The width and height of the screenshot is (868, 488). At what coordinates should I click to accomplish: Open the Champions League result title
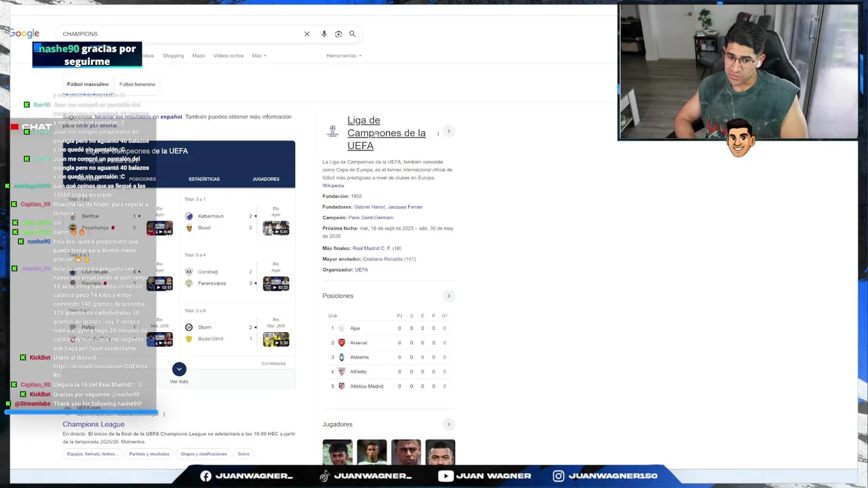click(x=94, y=424)
